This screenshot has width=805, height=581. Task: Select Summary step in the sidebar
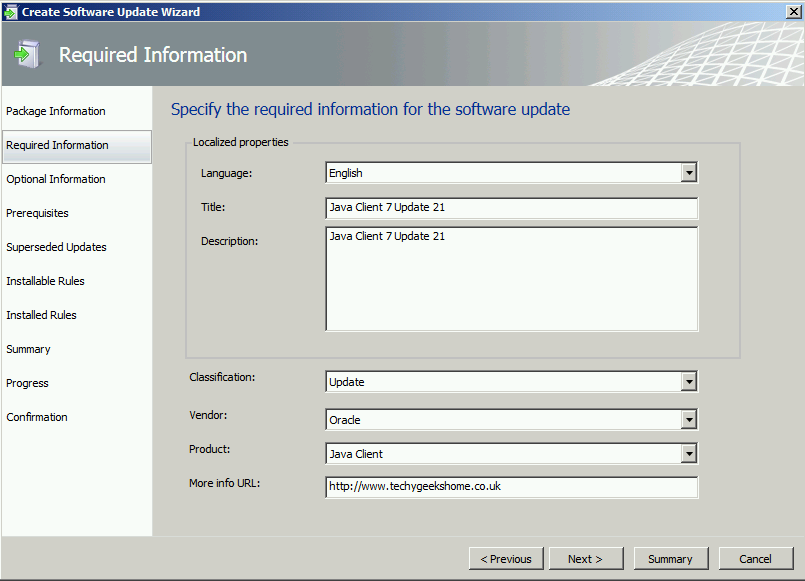(28, 349)
